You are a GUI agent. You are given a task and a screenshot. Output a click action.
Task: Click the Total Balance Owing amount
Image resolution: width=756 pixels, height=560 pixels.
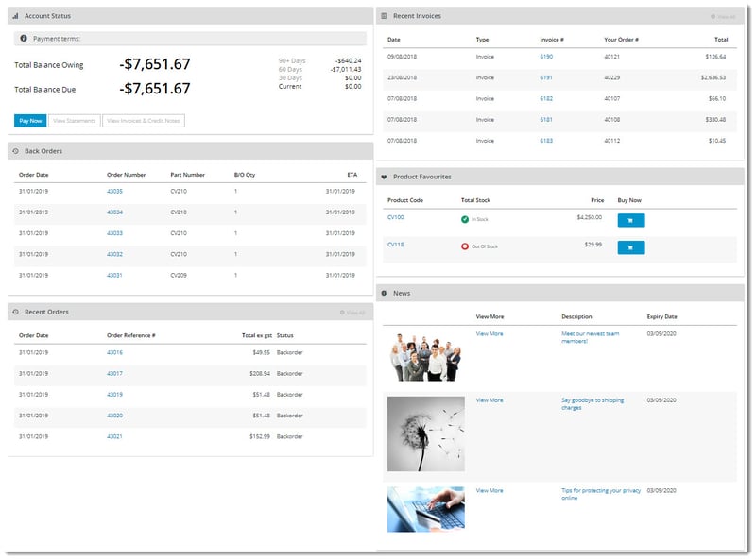pyautogui.click(x=155, y=64)
